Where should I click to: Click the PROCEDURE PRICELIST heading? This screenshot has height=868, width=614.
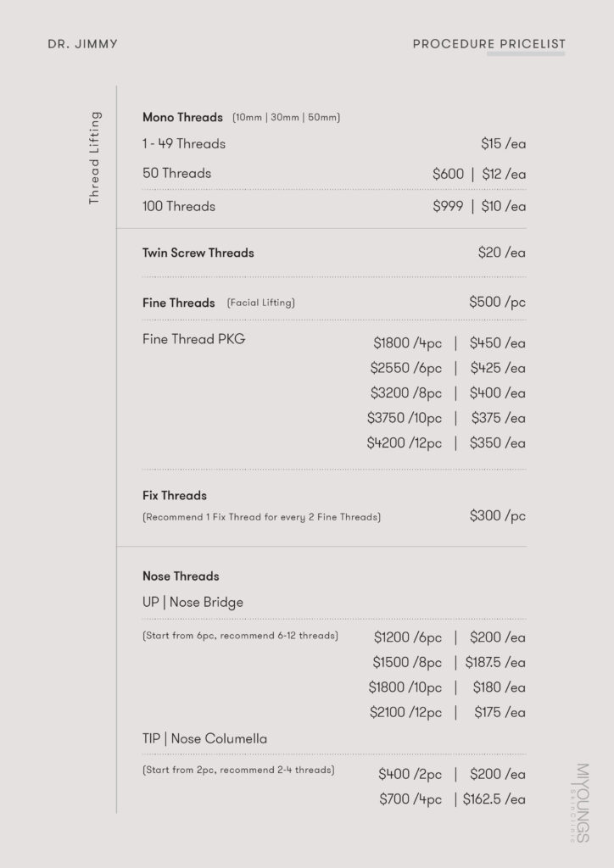coord(488,44)
